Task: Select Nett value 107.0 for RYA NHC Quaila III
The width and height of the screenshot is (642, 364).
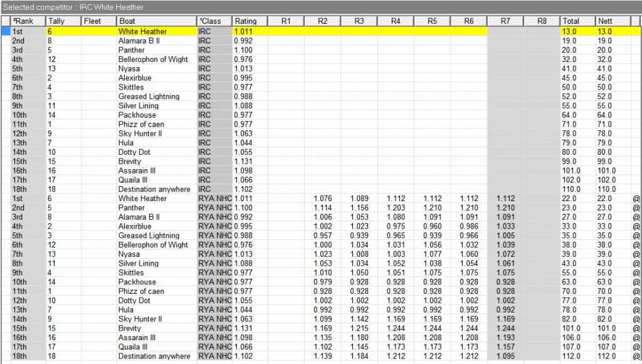Action: [x=606, y=347]
